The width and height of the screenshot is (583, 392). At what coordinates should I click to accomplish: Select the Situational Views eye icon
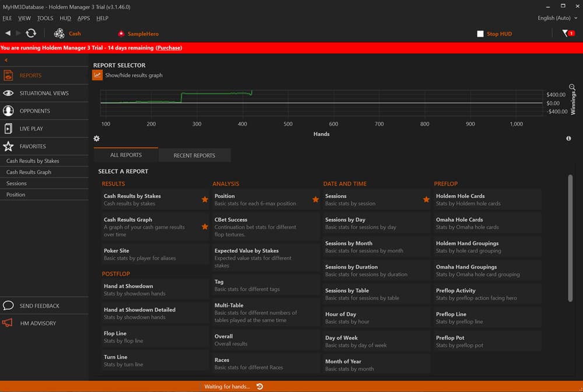(x=8, y=93)
